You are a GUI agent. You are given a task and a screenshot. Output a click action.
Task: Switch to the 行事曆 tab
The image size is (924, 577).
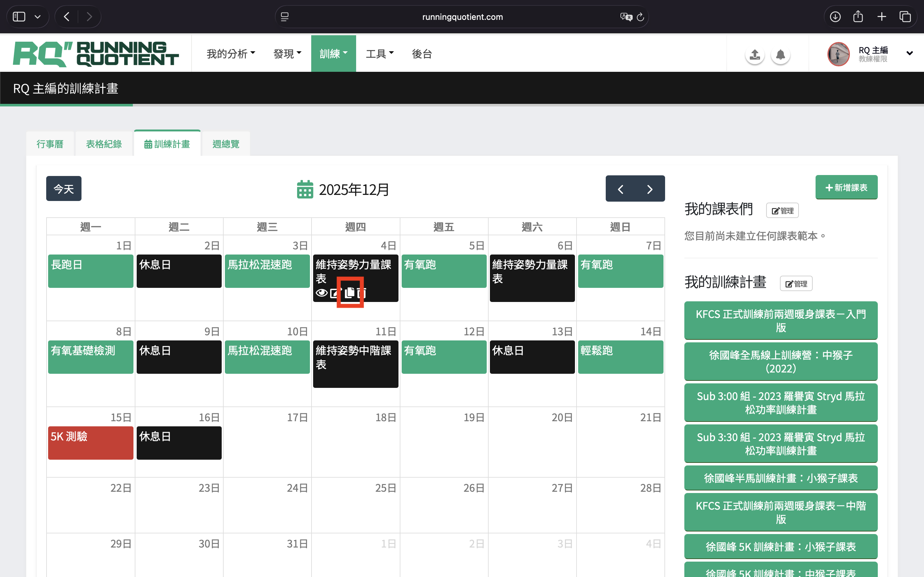tap(50, 144)
